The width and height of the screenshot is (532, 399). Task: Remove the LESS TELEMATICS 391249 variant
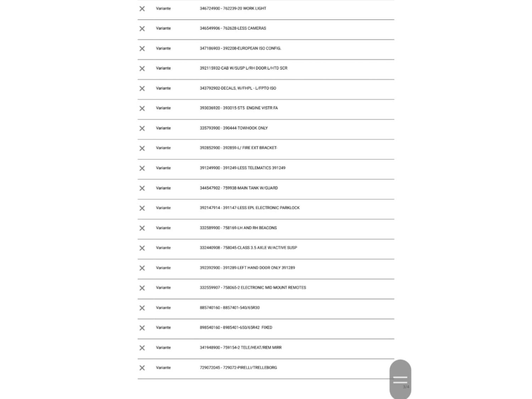[142, 168]
